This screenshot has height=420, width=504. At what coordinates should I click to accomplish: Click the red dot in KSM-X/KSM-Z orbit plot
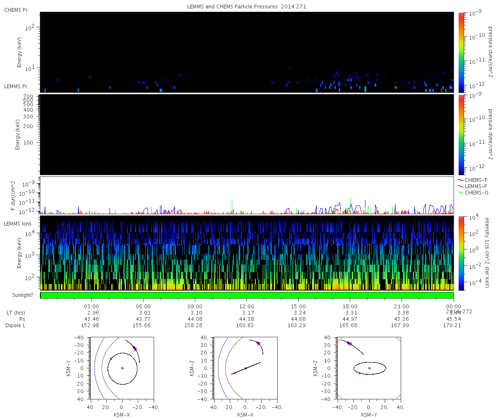point(234,373)
